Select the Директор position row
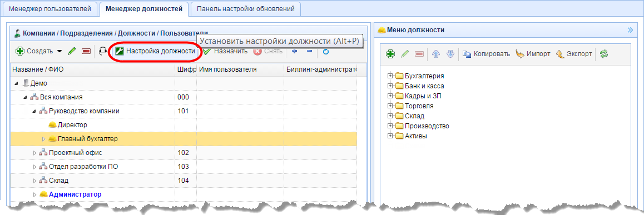 click(184, 125)
